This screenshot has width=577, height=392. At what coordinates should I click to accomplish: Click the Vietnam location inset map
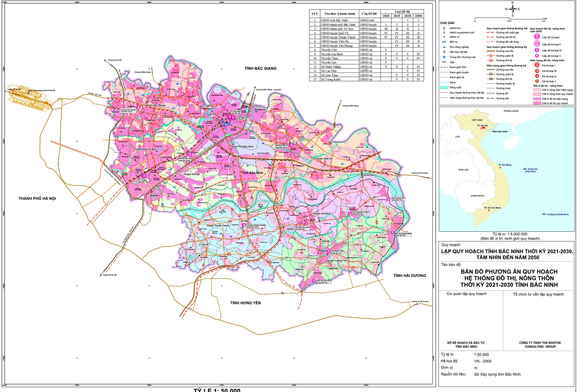(506, 169)
